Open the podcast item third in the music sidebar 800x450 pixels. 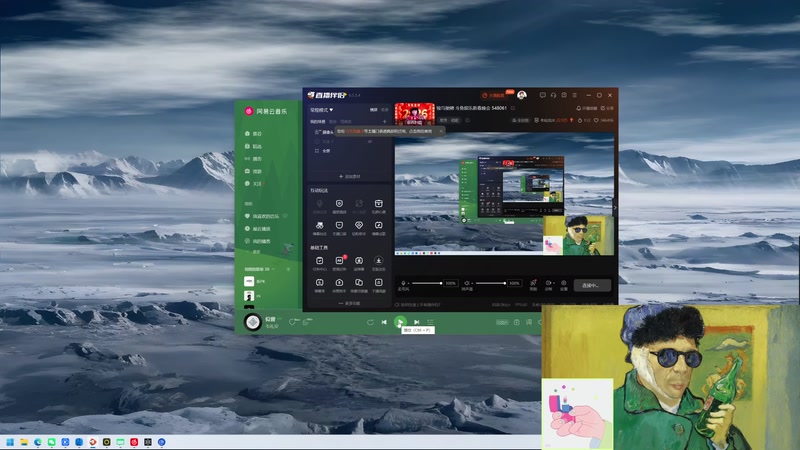point(254,159)
